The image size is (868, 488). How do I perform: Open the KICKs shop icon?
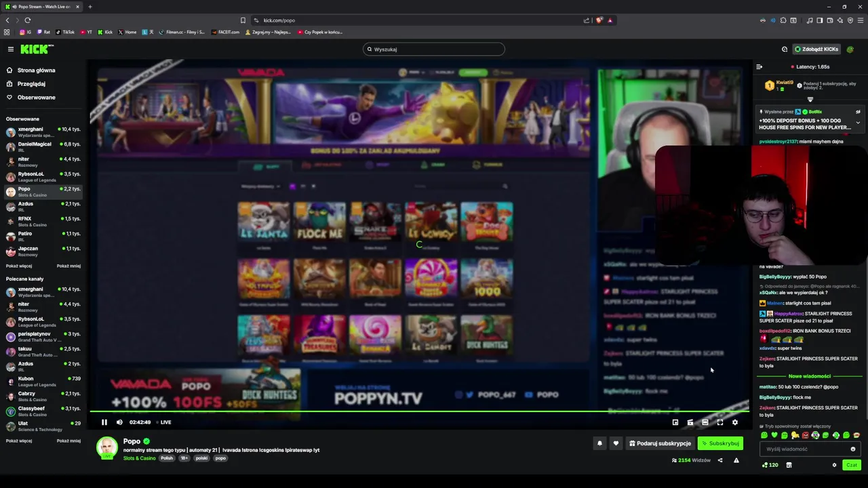pos(789,465)
